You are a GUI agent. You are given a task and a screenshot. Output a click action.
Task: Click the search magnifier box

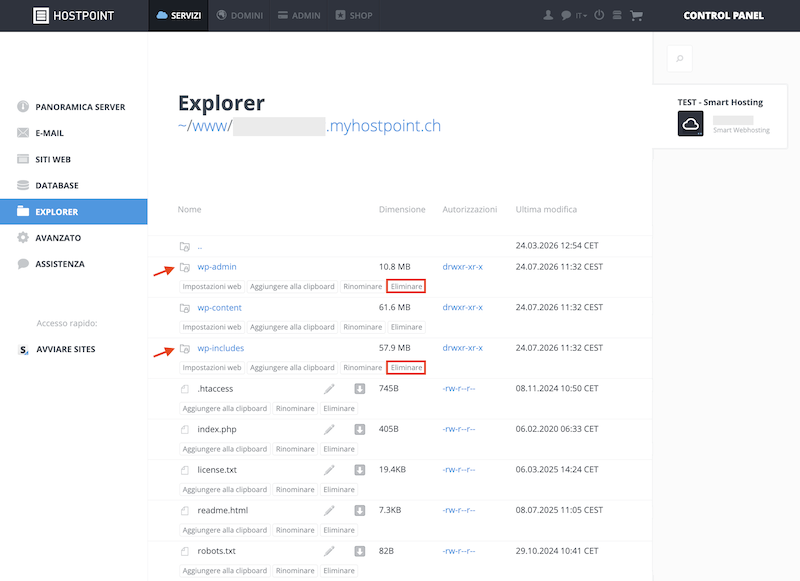pos(680,59)
